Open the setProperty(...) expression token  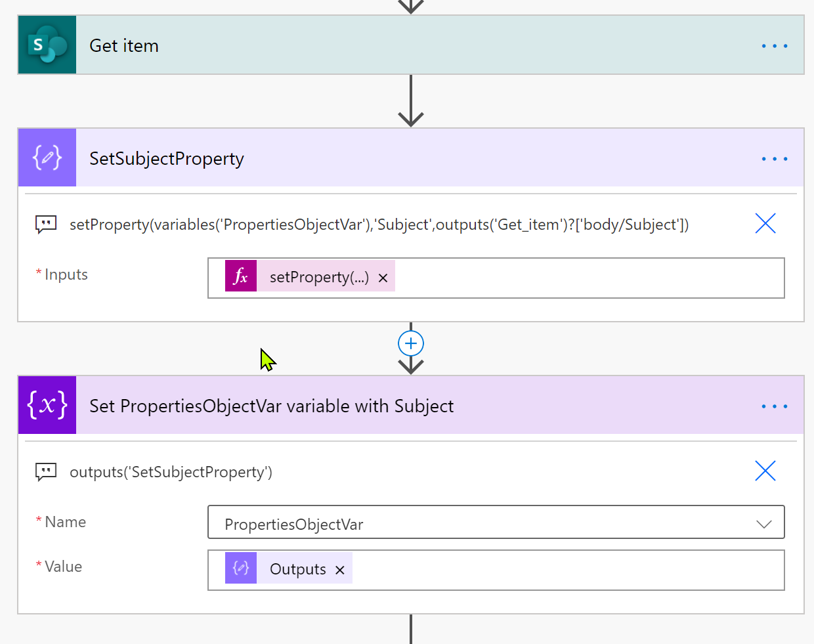(x=318, y=277)
